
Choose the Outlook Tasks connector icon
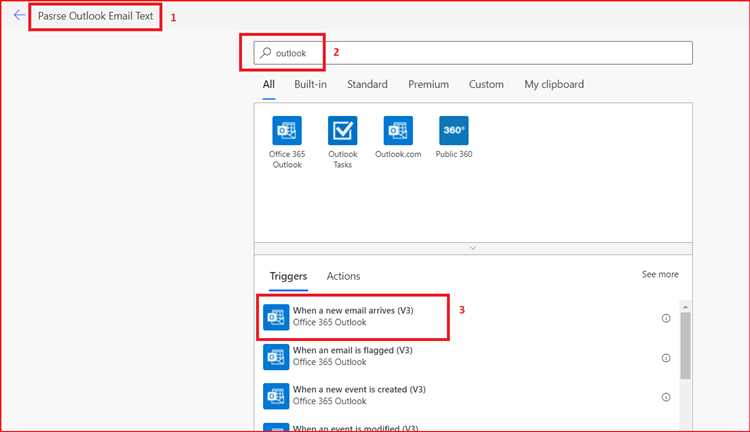(342, 130)
